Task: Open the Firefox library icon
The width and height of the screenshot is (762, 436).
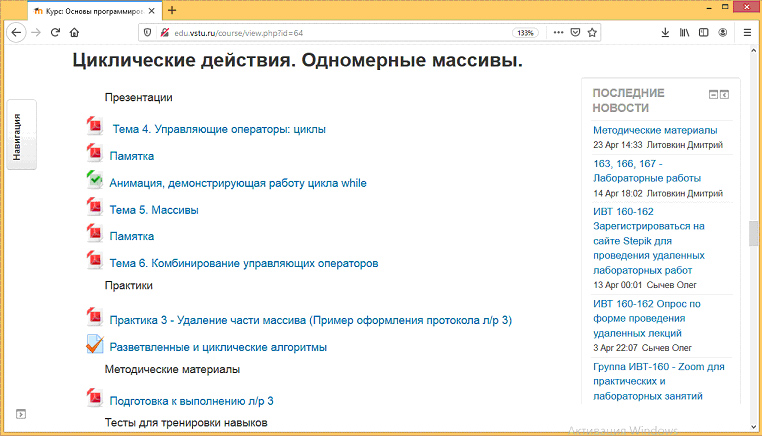Action: [x=685, y=32]
